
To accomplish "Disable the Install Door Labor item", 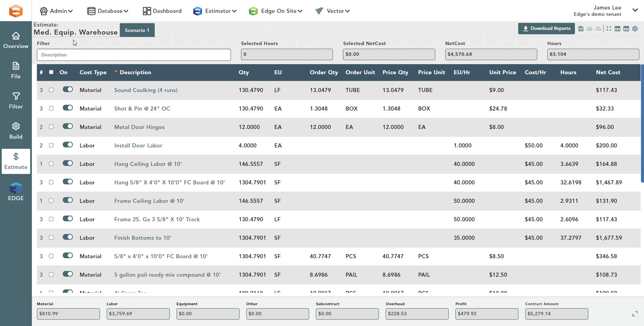I will click(68, 145).
